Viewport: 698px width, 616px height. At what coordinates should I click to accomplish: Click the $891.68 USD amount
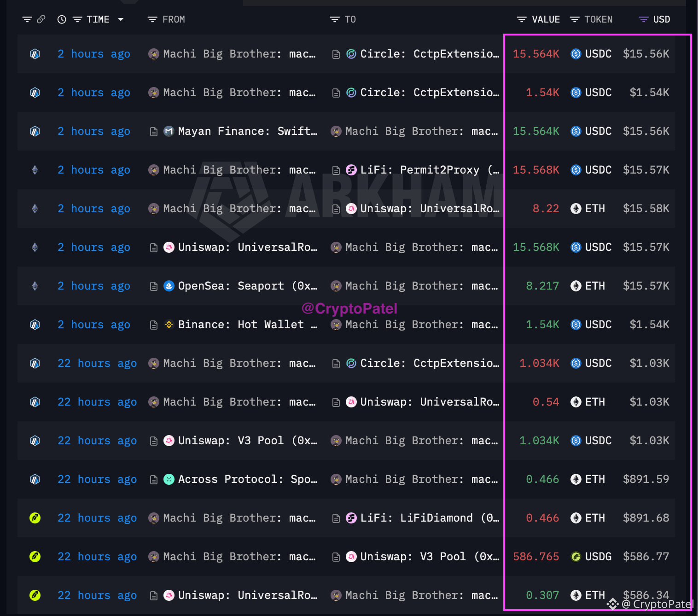click(x=646, y=518)
